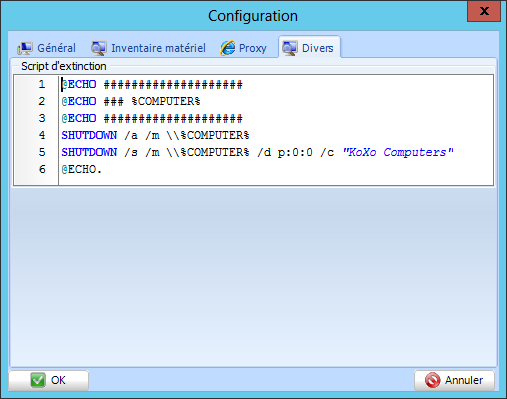The image size is (507, 399).
Task: Select line number 1 in gutter
Action: tap(42, 84)
